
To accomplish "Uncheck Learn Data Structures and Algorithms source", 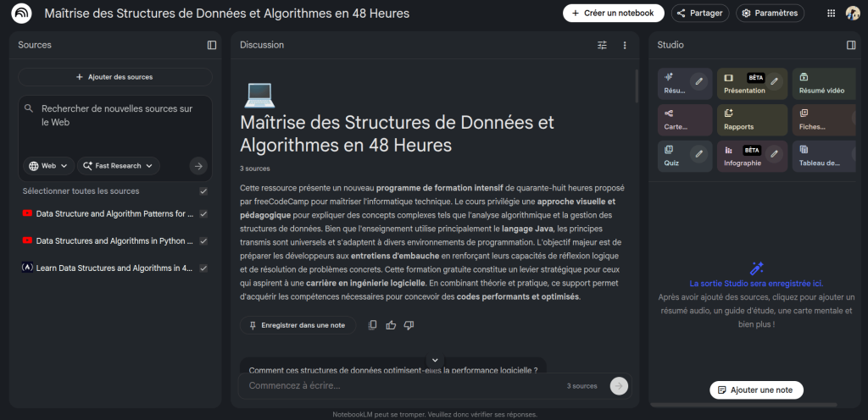I will point(203,268).
